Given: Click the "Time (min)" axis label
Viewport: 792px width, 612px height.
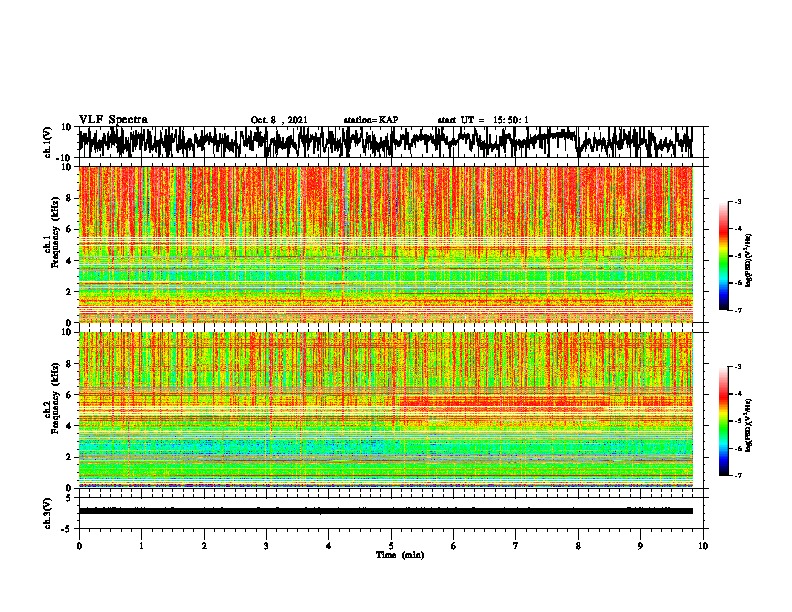Looking at the screenshot, I should coord(400,555).
